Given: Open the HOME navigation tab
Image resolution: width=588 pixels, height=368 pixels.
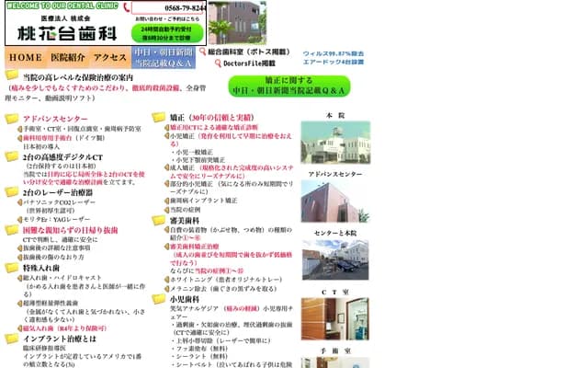Looking at the screenshot, I should pyautogui.click(x=26, y=58).
